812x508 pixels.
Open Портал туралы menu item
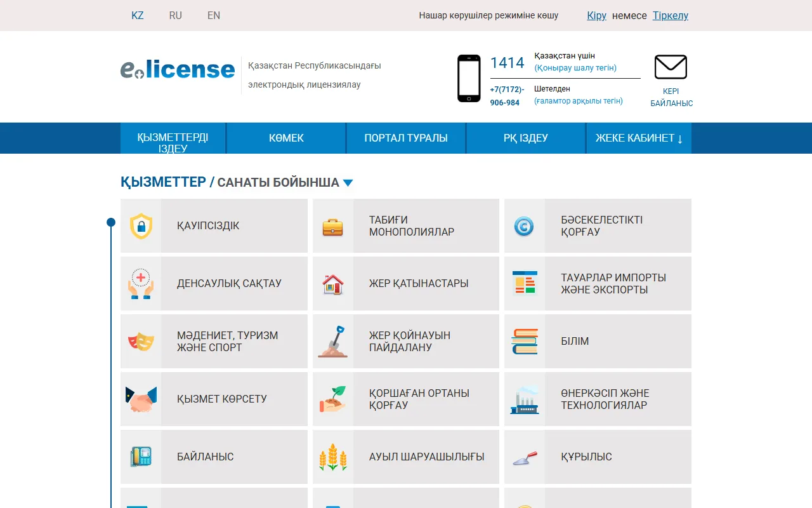click(406, 138)
